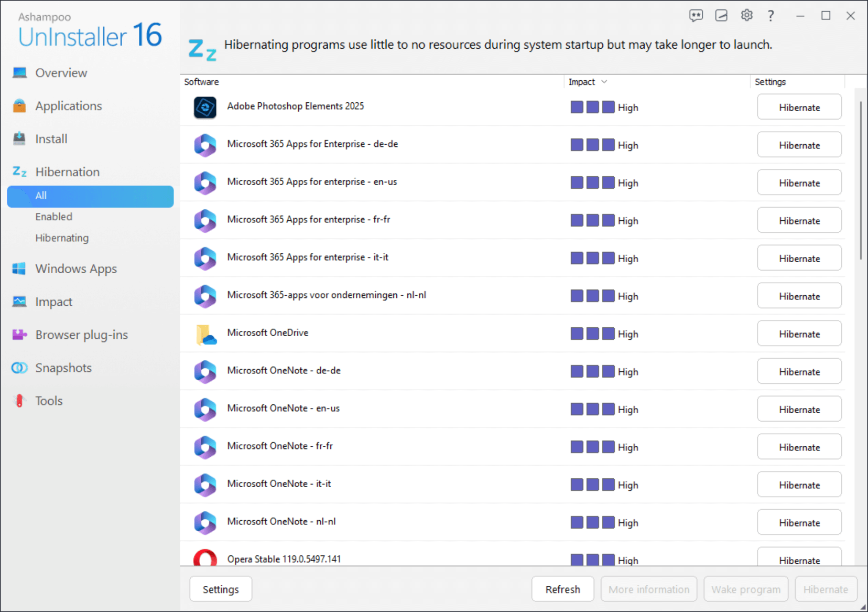Open the settings gear in the titlebar
Viewport: 868px width, 612px height.
746,15
